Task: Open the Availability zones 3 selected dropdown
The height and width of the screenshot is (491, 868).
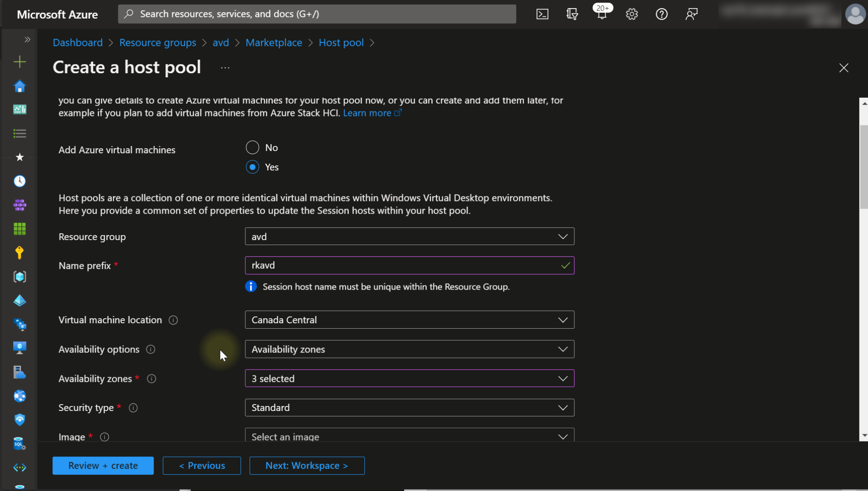Action: tap(409, 378)
